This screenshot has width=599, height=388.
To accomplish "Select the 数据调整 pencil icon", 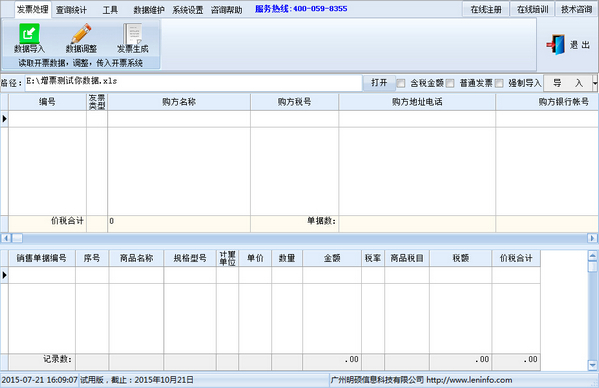I will 81,34.
